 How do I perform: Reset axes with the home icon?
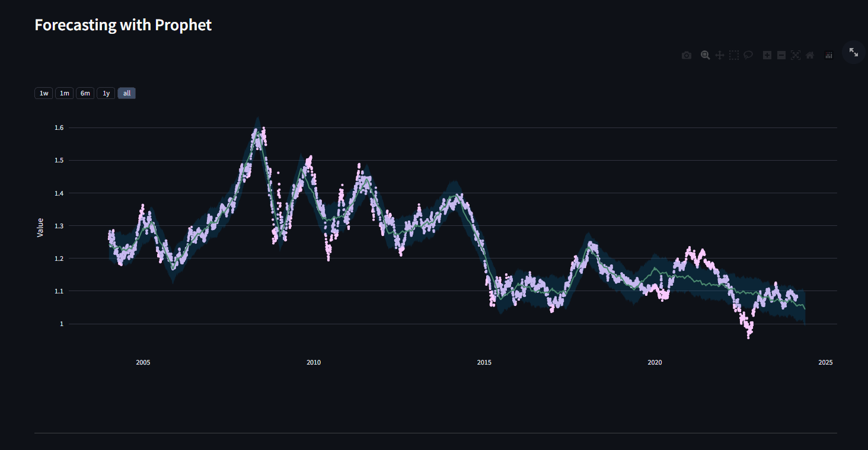pyautogui.click(x=810, y=55)
